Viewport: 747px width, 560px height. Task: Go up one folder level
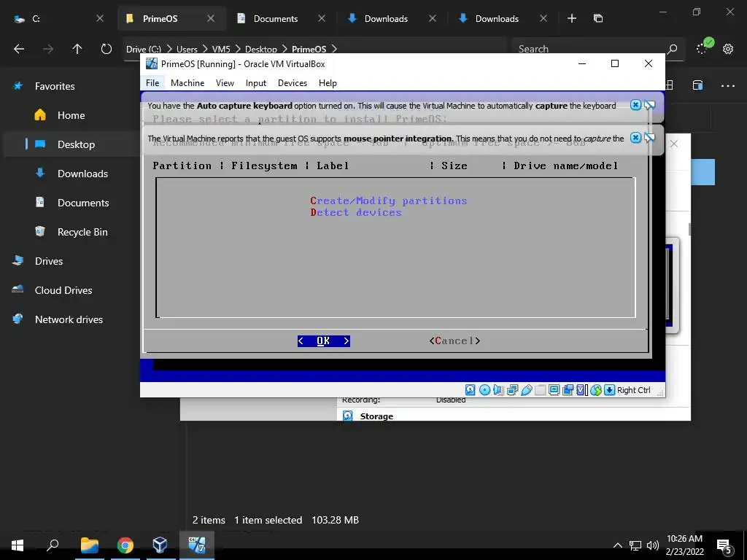coord(77,49)
